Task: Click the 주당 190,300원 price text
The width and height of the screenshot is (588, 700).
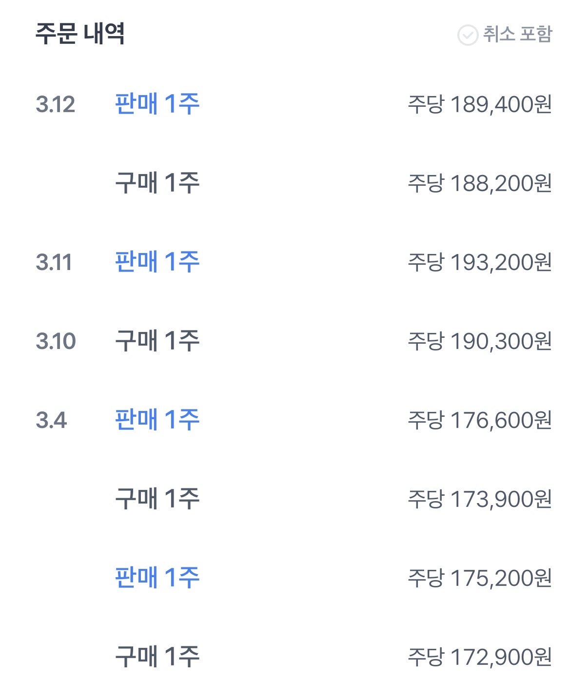Action: (479, 341)
